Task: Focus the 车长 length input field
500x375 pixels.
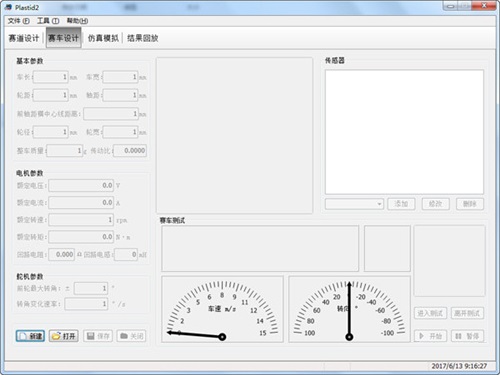Action: point(51,77)
